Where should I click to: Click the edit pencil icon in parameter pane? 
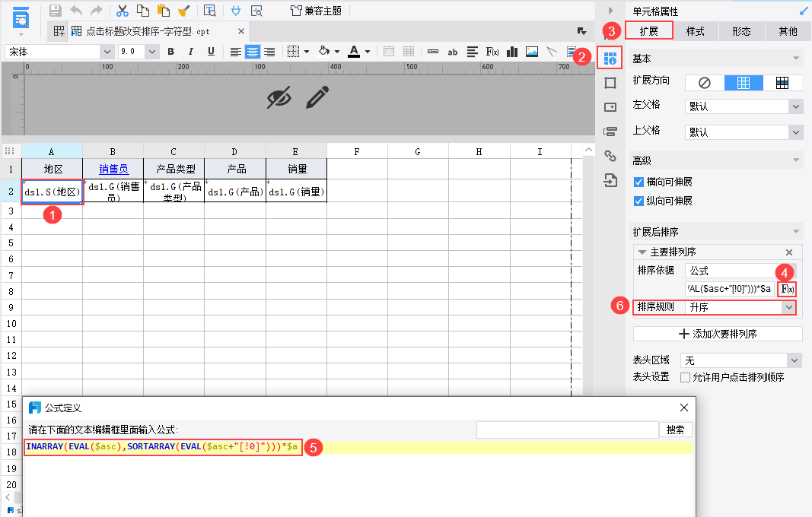tap(317, 97)
